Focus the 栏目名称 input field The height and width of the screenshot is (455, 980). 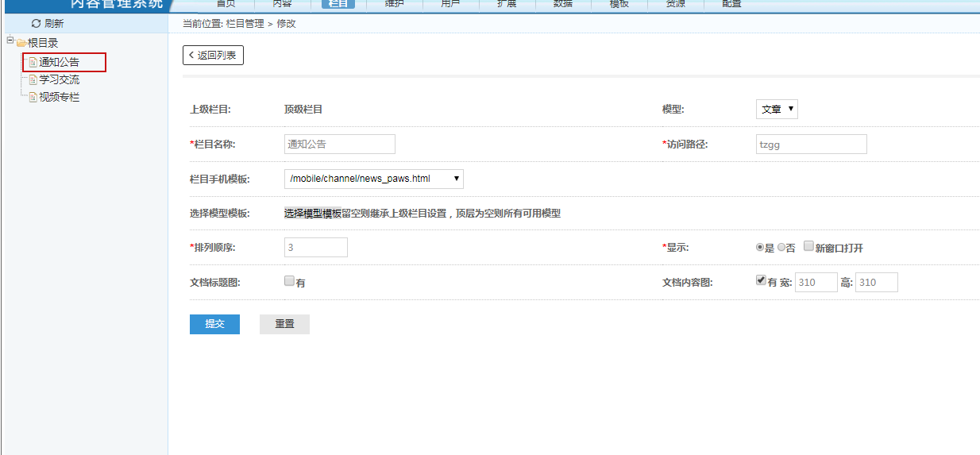(x=340, y=144)
